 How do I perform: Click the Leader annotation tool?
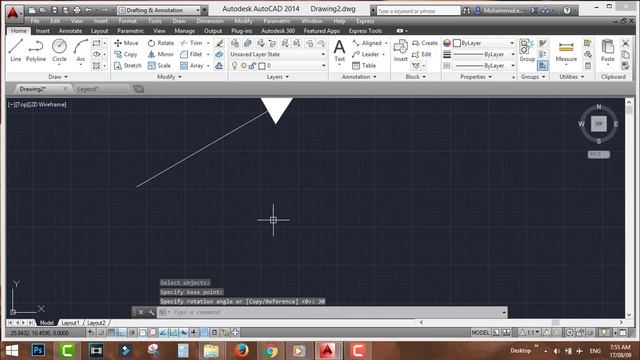pos(366,54)
